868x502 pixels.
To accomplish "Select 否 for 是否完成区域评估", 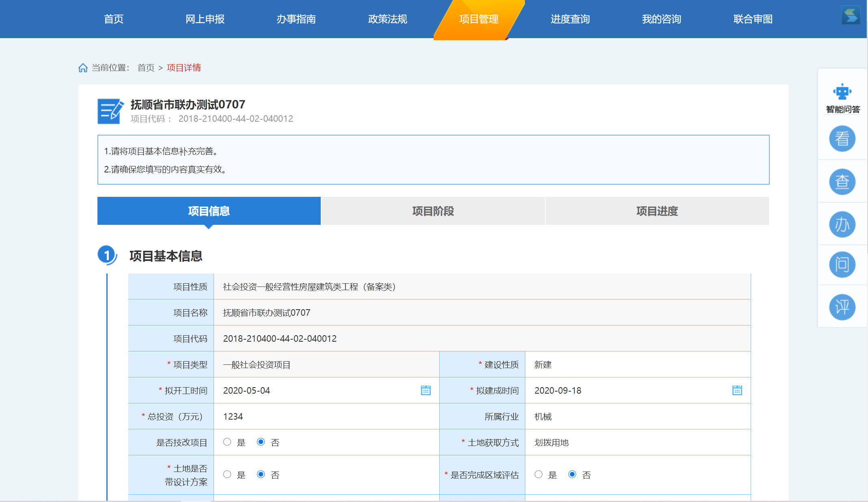I will pos(572,474).
